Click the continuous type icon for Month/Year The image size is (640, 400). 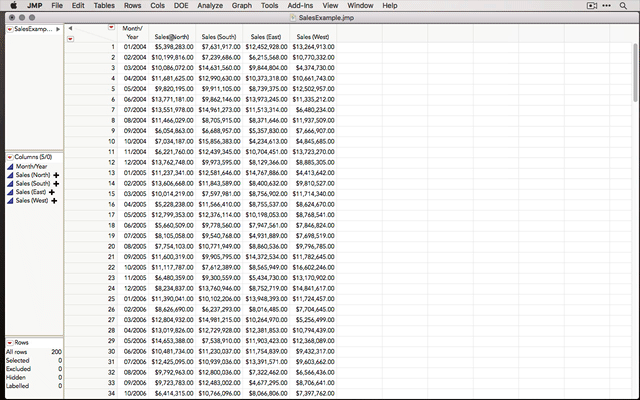pyautogui.click(x=10, y=167)
